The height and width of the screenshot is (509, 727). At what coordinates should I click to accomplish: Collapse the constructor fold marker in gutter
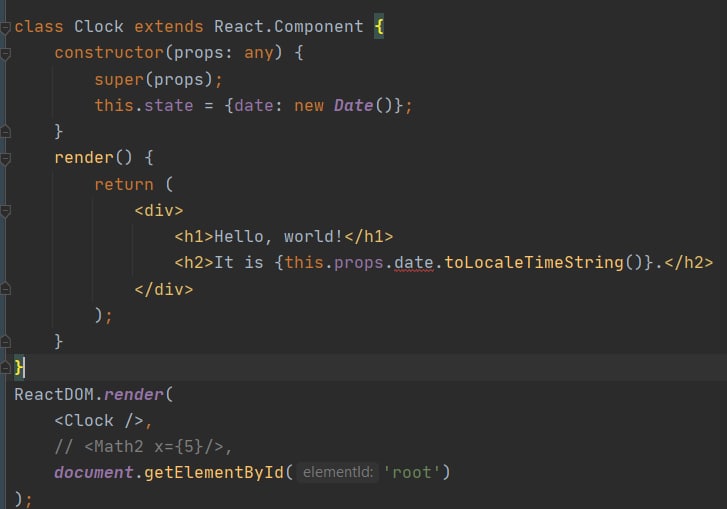(5, 54)
